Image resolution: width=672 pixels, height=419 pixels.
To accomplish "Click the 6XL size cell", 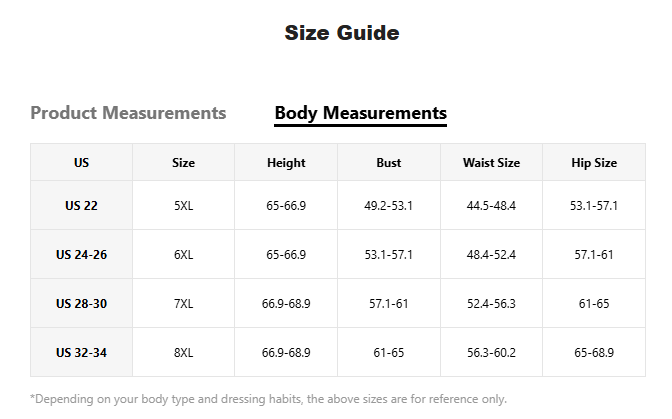I will point(183,255).
